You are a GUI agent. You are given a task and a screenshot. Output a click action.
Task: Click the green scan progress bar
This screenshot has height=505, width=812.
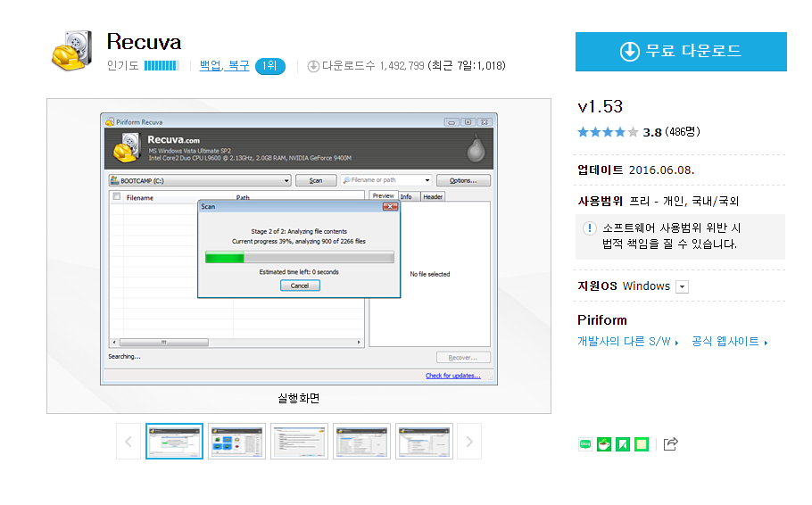pos(299,257)
